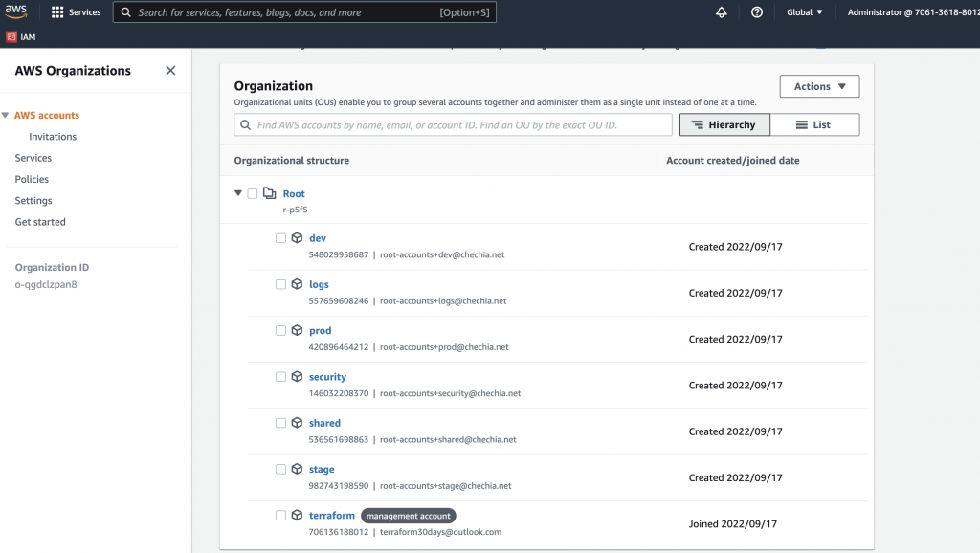This screenshot has width=980, height=553.
Task: Click the stage account cube icon
Action: tap(297, 469)
